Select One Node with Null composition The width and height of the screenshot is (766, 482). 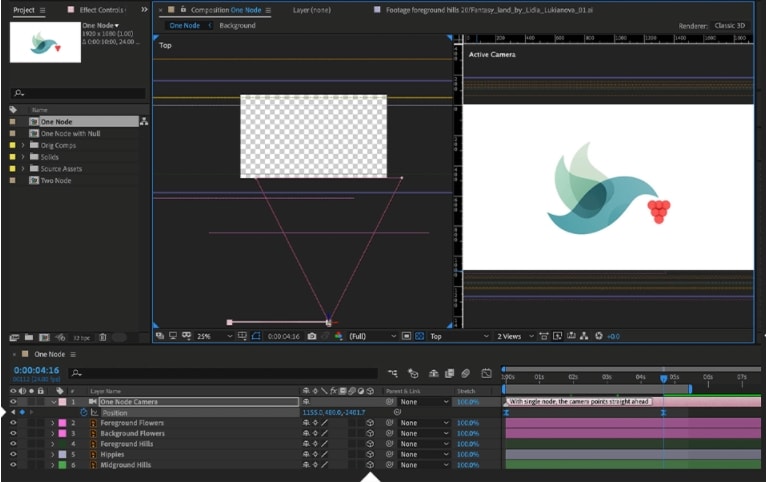tap(70, 133)
